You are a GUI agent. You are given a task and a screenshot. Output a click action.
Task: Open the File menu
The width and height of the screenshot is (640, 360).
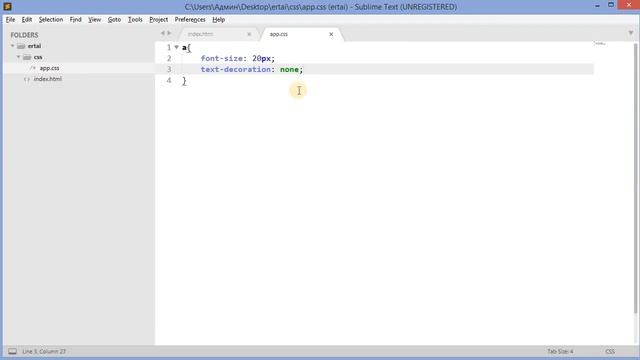coord(10,20)
